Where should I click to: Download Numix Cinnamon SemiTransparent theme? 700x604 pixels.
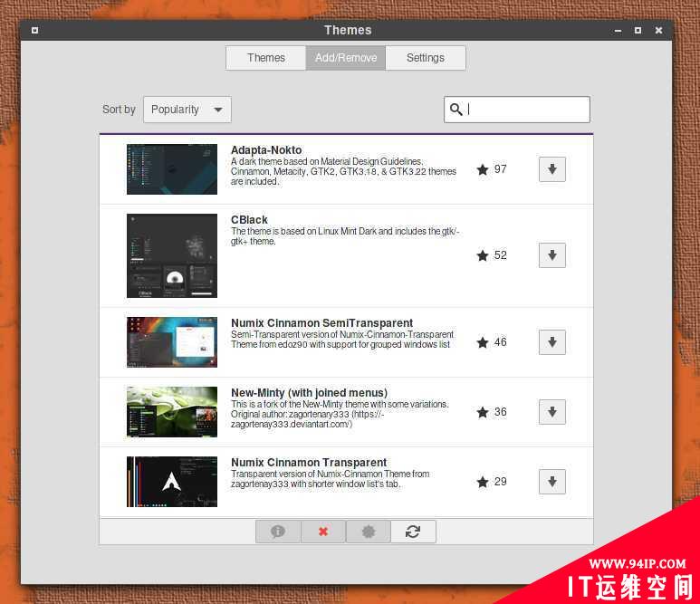click(x=552, y=342)
